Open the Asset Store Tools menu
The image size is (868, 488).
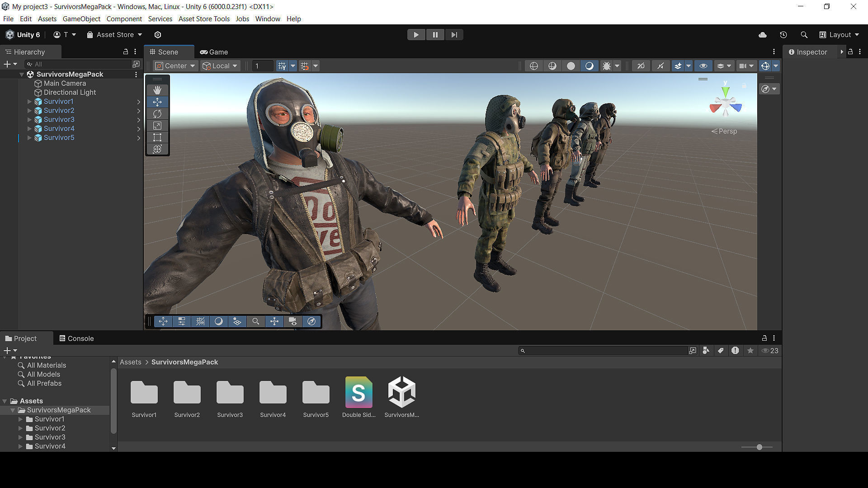(204, 19)
